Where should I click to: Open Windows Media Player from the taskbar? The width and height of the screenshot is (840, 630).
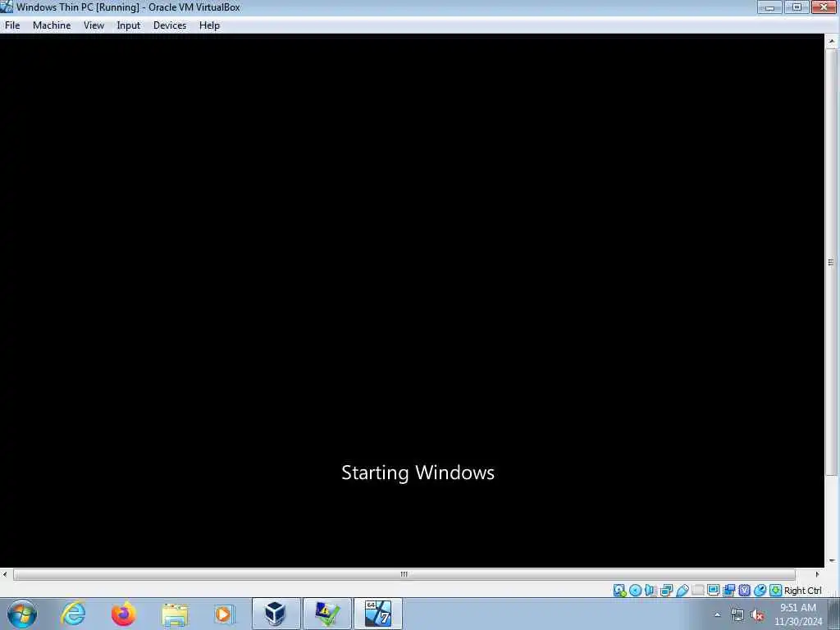click(x=224, y=614)
